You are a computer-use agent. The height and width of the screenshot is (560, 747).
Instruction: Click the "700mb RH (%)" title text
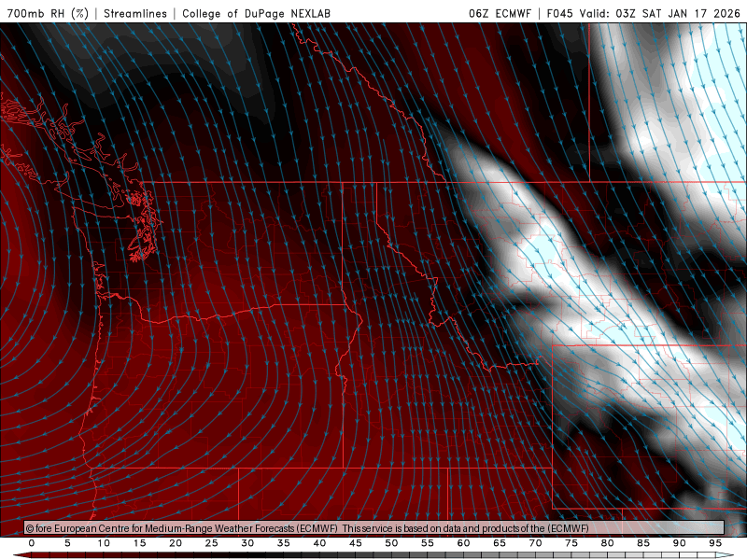point(48,13)
